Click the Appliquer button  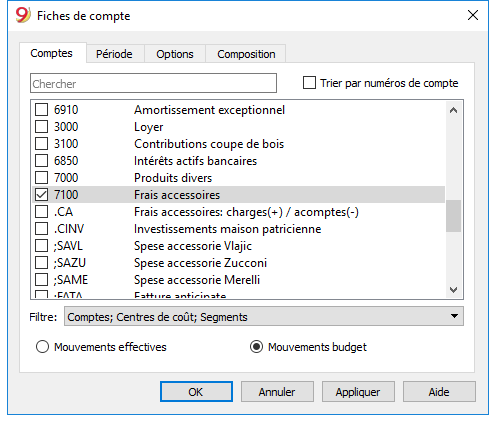point(358,392)
